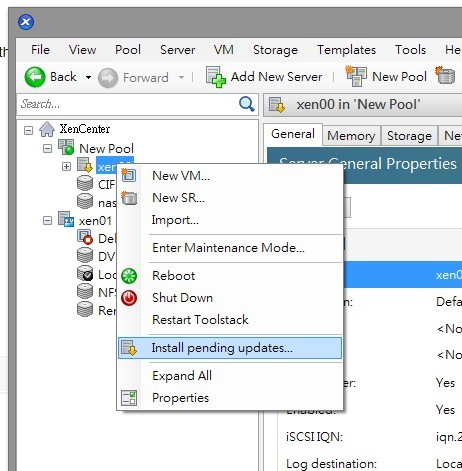462x471 pixels.
Task: Collapse the XenCenter root tree node
Action: click(x=29, y=130)
